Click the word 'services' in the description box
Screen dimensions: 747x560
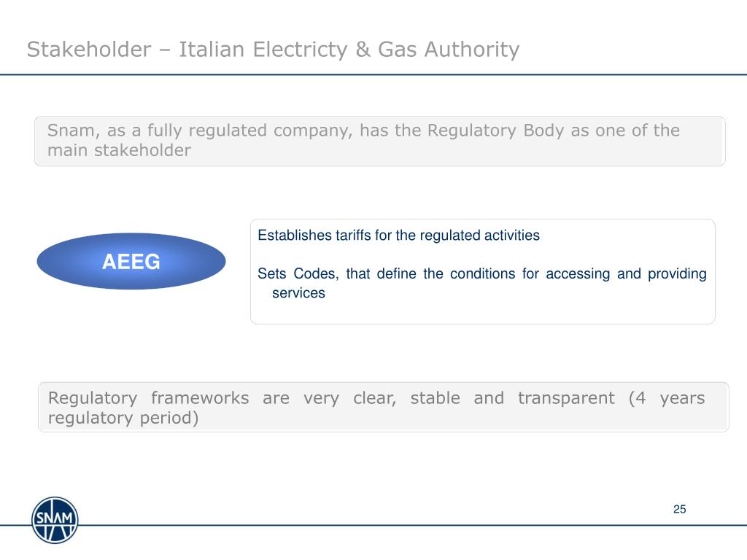click(298, 293)
